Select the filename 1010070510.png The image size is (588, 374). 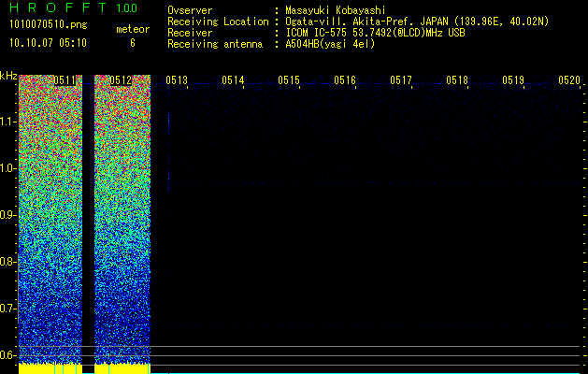pos(49,24)
